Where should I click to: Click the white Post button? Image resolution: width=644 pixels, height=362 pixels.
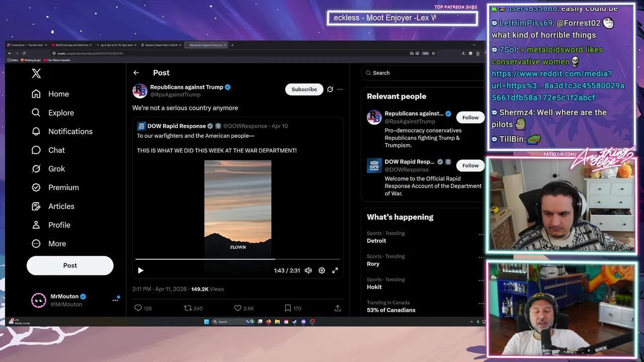(70, 265)
